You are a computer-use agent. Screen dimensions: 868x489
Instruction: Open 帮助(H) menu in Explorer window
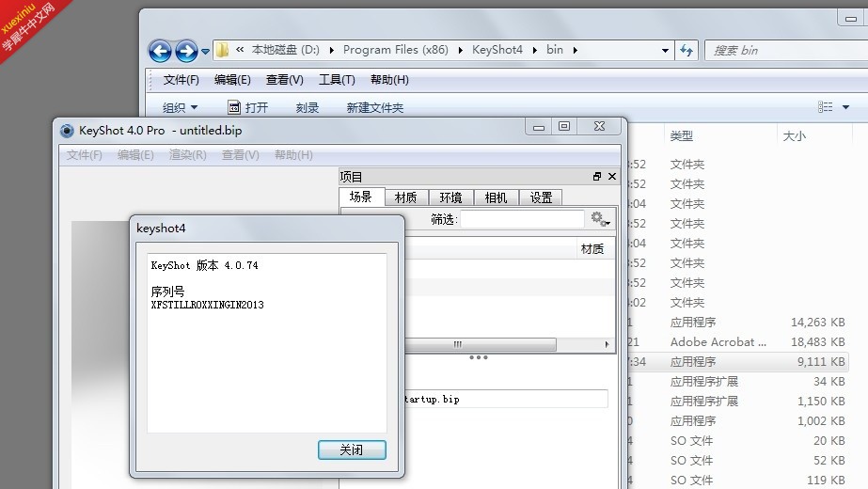point(389,80)
